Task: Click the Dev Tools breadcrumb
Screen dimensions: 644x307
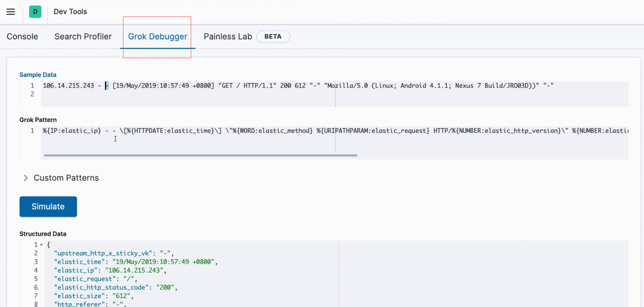Action: pyautogui.click(x=70, y=12)
